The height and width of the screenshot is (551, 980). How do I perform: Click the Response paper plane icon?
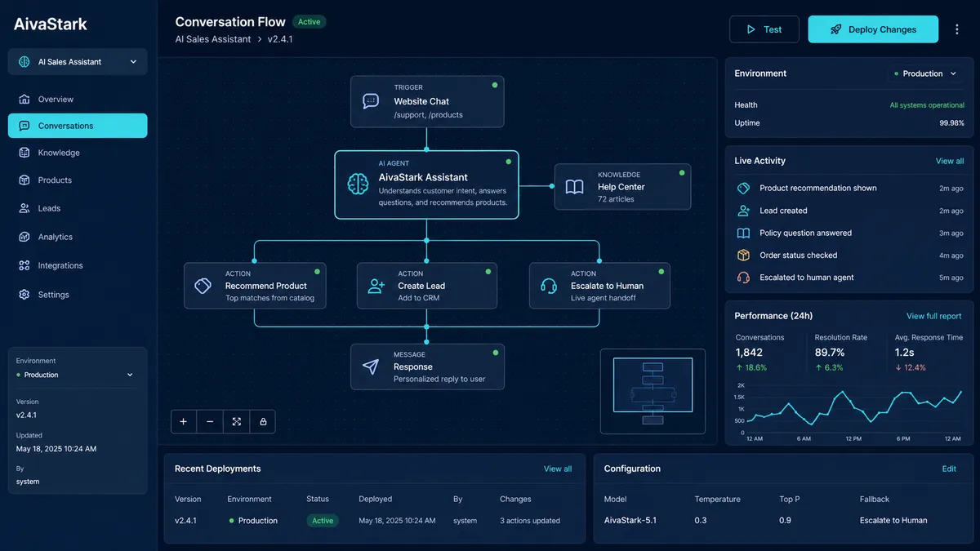click(x=371, y=367)
